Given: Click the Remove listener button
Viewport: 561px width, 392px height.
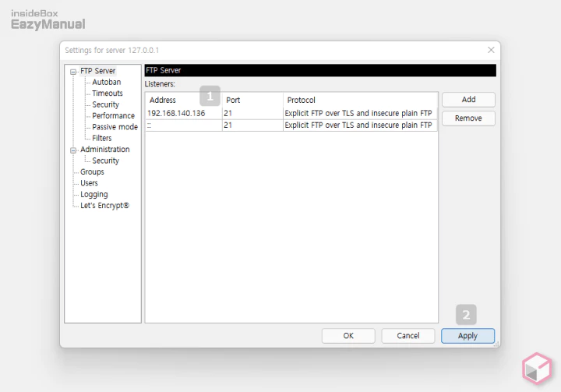Looking at the screenshot, I should coord(468,118).
